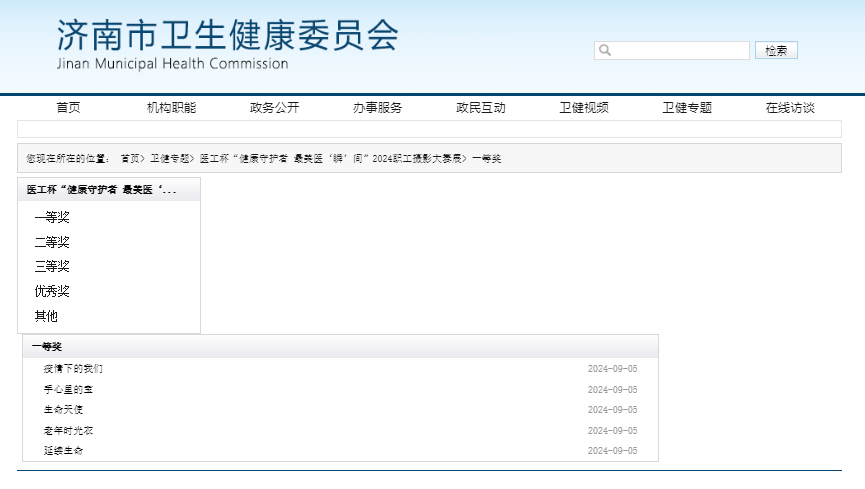Open 首页 in the main navigation bar
Image resolution: width=865 pixels, height=489 pixels.
(x=68, y=108)
